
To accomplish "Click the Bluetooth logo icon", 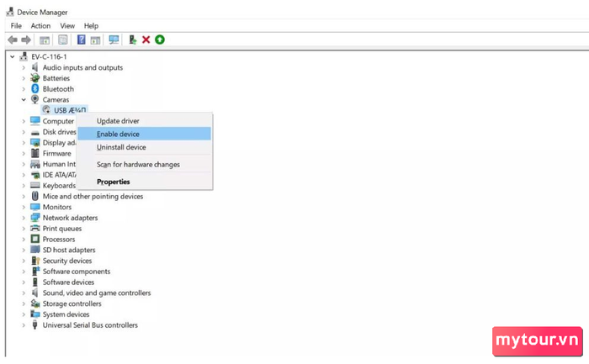I will 35,88.
